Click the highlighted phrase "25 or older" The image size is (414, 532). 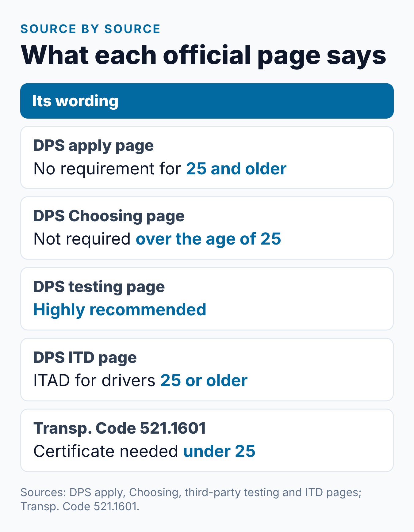[204, 381]
